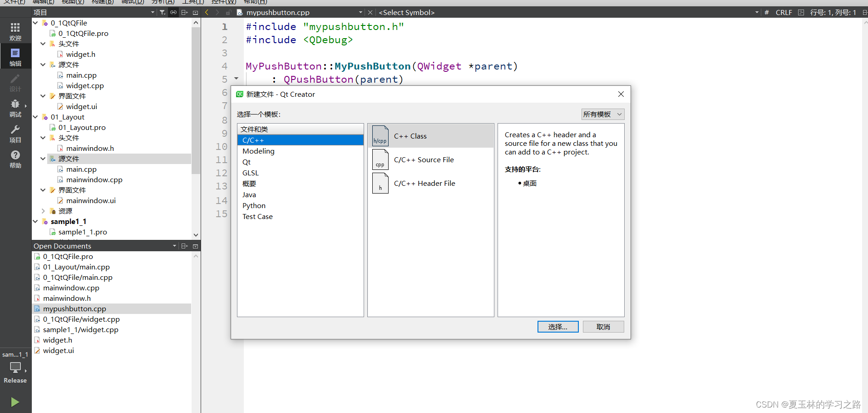Click the filter tree icon in project panel
Screen dimensions: 868x413
[163, 12]
